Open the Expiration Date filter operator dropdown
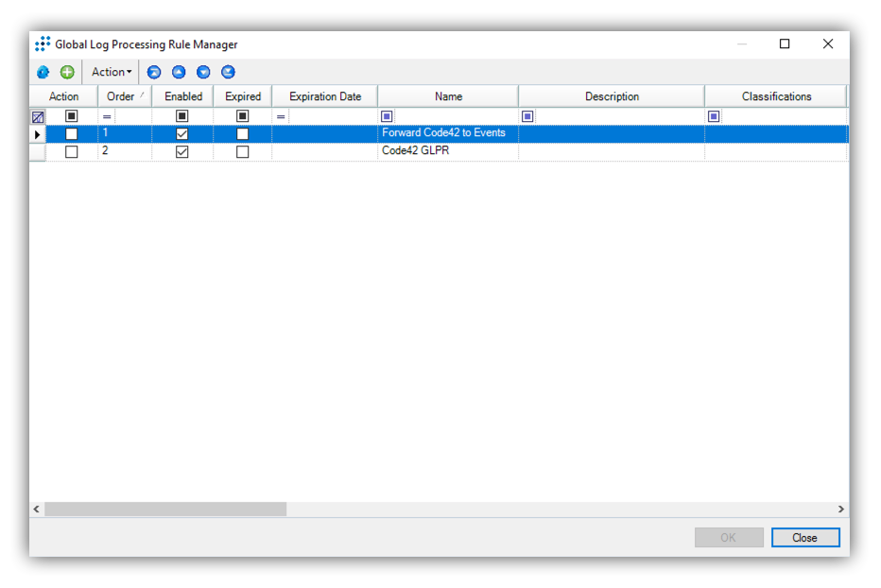Image resolution: width=881 pixels, height=588 pixels. pos(281,115)
